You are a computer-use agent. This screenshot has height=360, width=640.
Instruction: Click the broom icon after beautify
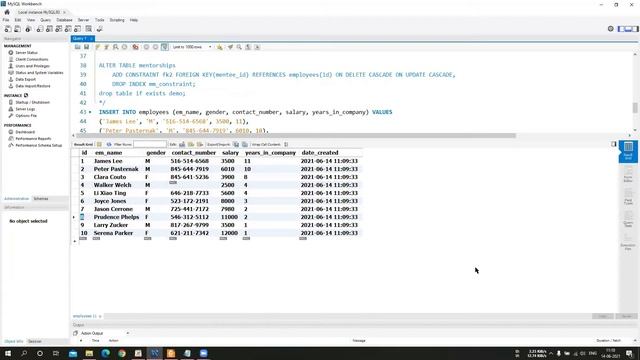pyautogui.click(x=230, y=47)
